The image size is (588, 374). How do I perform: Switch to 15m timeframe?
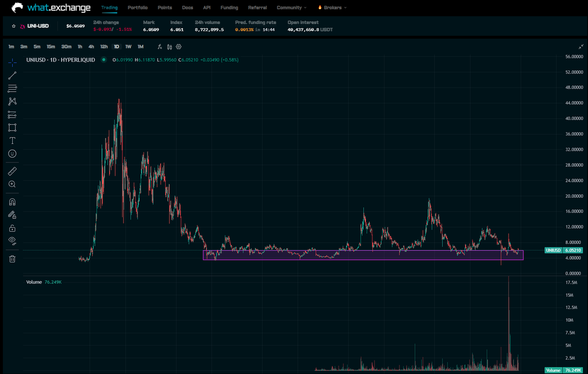tap(51, 47)
